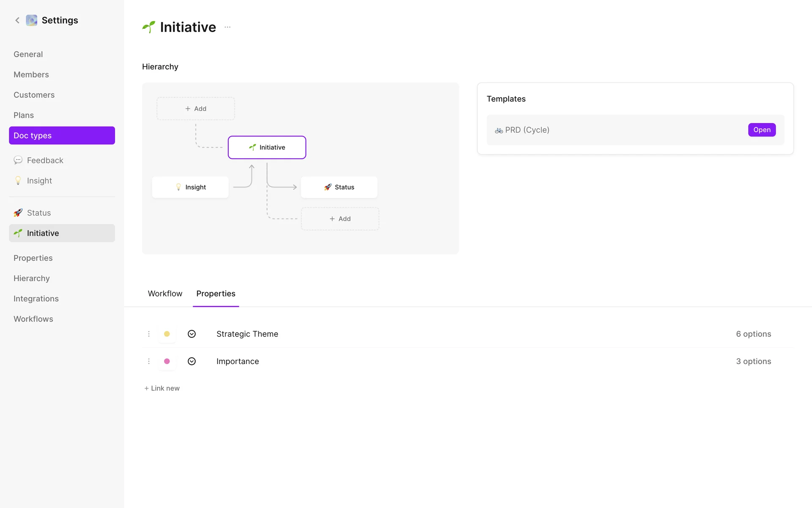Open the PRD (Cycle) template
The height and width of the screenshot is (508, 812).
[762, 130]
